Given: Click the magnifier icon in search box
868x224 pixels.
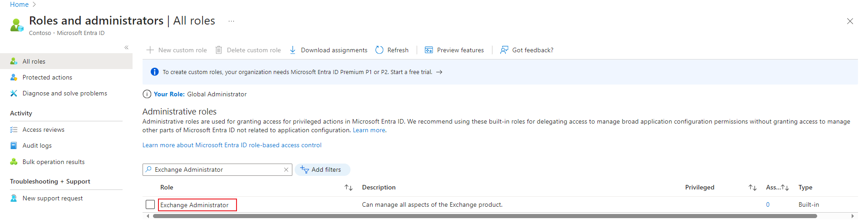Looking at the screenshot, I should 149,169.
